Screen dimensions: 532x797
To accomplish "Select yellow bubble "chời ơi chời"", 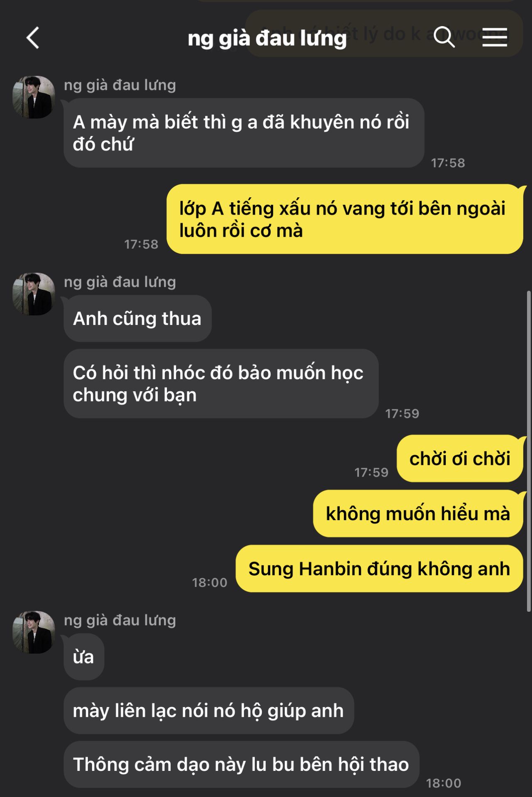I will point(460,459).
